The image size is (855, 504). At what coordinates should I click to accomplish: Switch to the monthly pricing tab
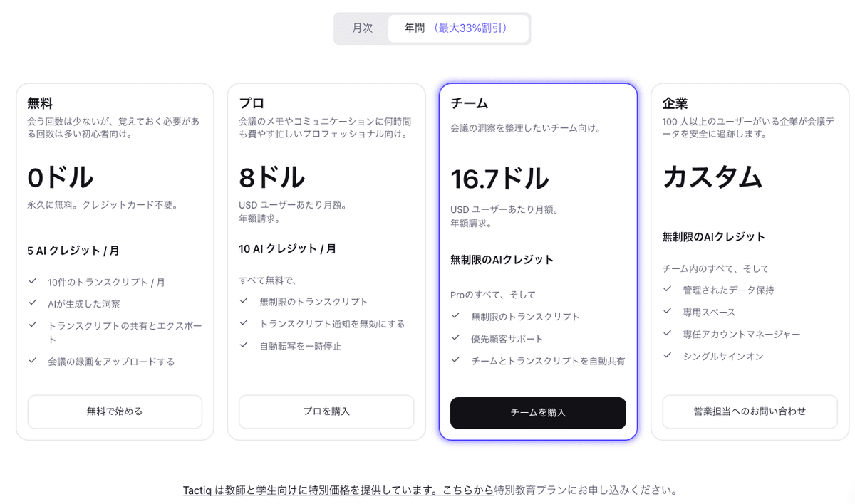pos(361,28)
